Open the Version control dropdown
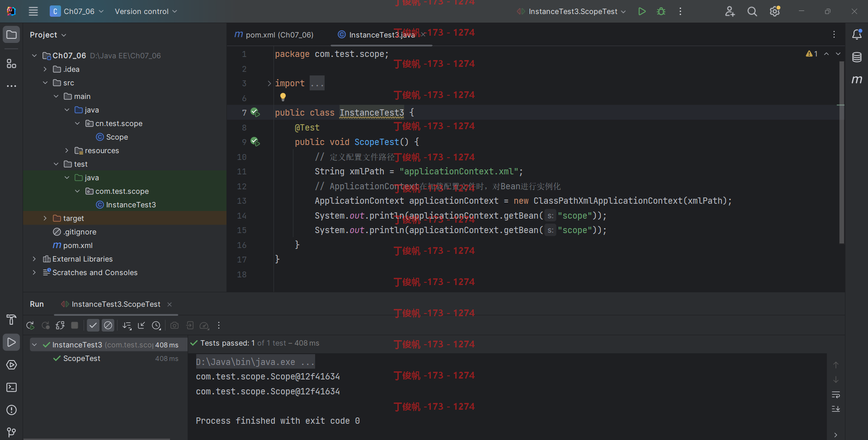Viewport: 868px width, 440px height. coord(146,11)
